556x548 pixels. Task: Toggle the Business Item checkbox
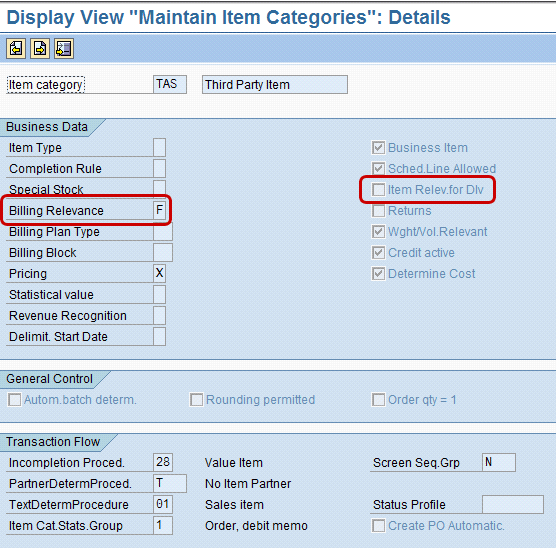coord(378,148)
